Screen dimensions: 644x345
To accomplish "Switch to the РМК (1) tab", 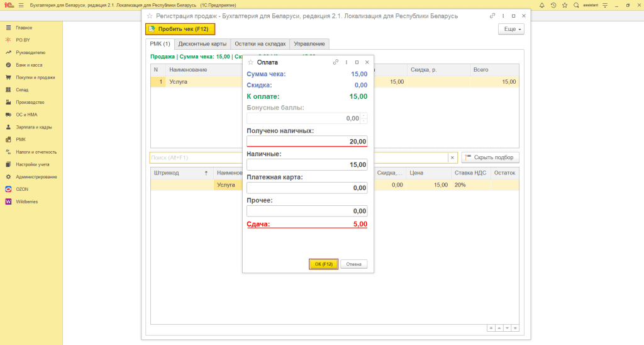I will pyautogui.click(x=160, y=43).
